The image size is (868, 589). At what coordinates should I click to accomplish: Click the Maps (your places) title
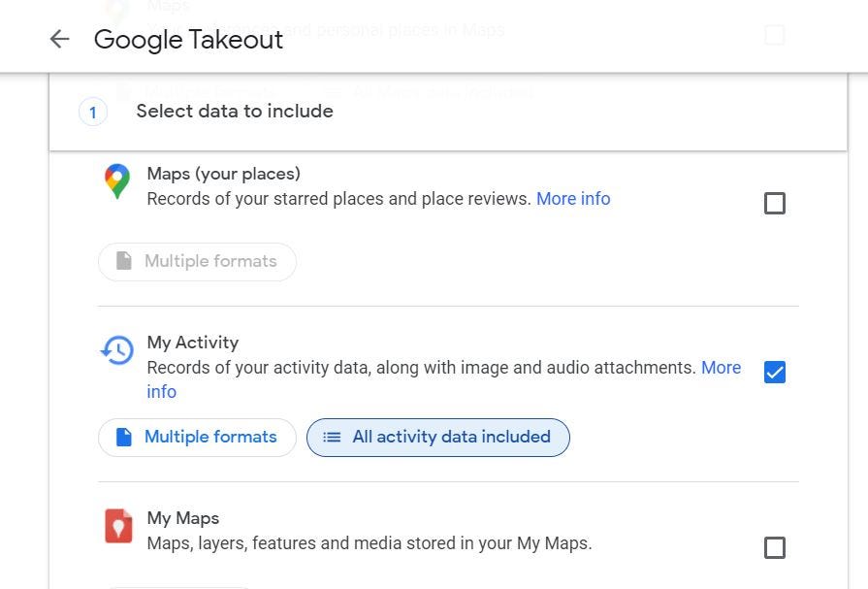pos(224,174)
